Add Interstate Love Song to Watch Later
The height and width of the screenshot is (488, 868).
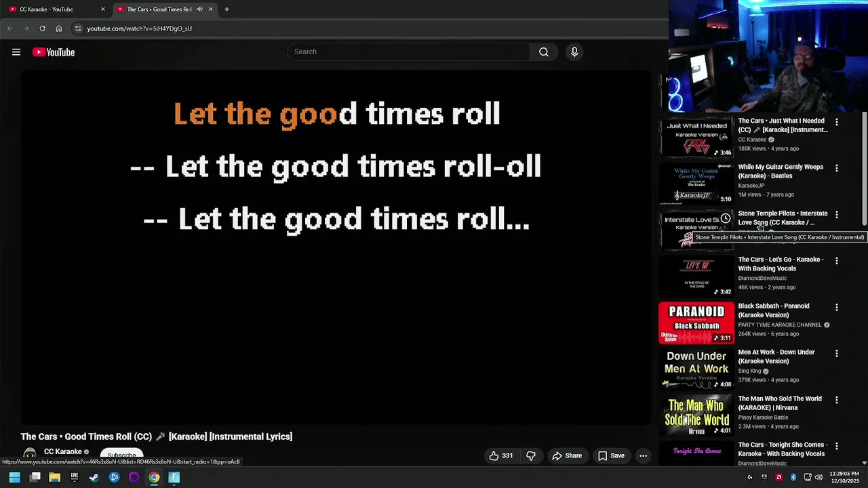tap(726, 219)
